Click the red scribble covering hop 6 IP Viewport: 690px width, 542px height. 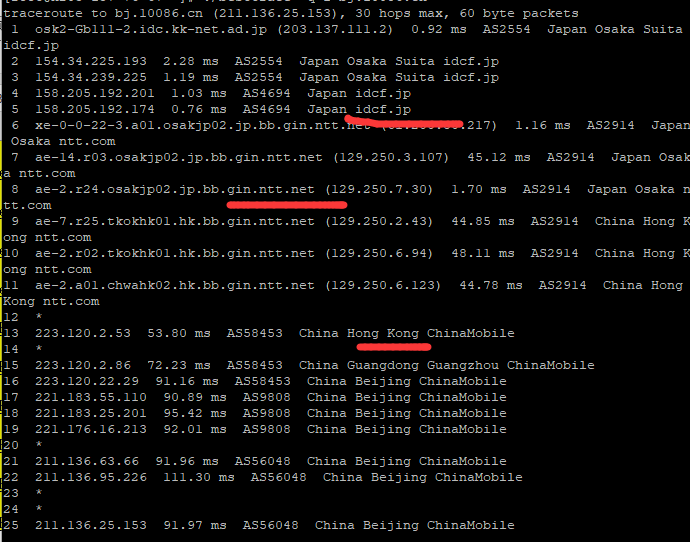(404, 122)
